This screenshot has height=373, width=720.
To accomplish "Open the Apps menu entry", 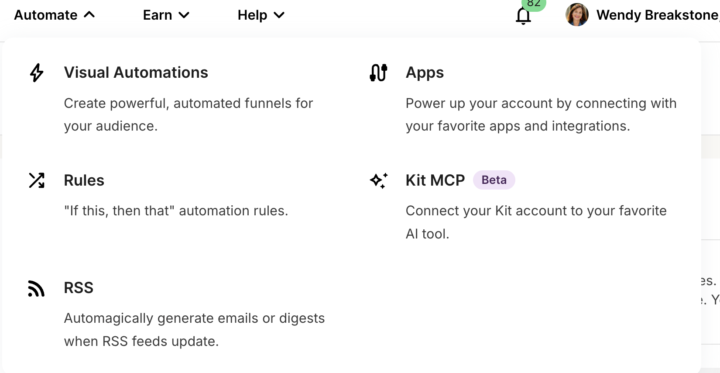I will pyautogui.click(x=425, y=73).
